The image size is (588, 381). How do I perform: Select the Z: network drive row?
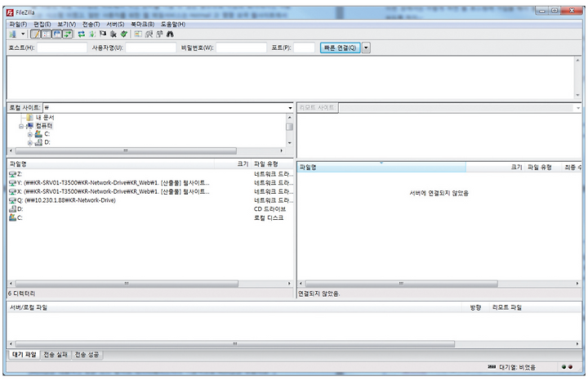[x=150, y=174]
